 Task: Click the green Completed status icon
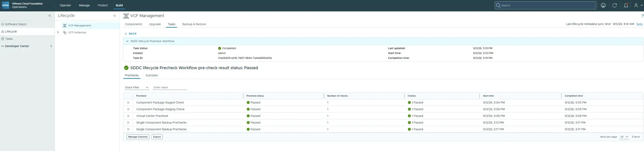219,48
